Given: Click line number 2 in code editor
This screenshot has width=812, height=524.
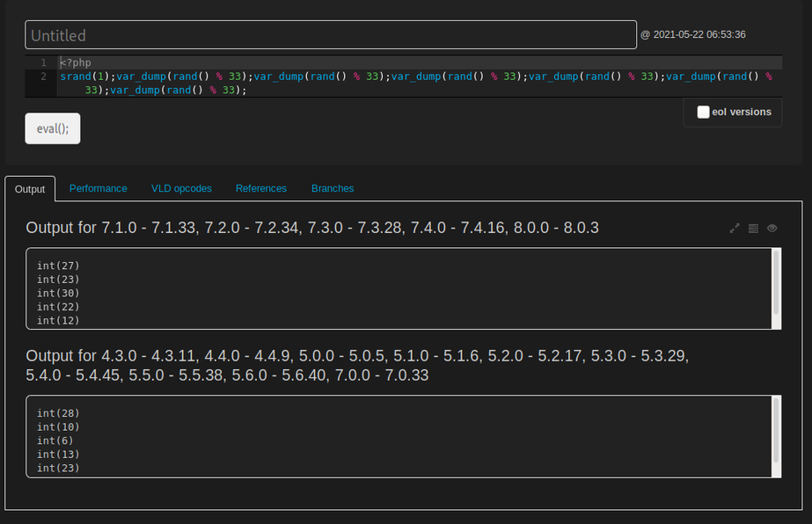Looking at the screenshot, I should [x=43, y=76].
